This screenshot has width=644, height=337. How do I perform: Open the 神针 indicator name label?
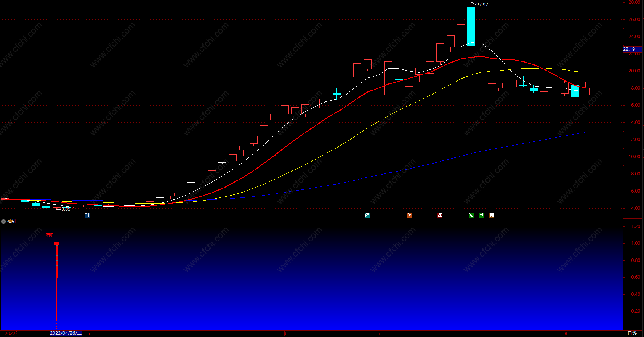pyautogui.click(x=12, y=221)
